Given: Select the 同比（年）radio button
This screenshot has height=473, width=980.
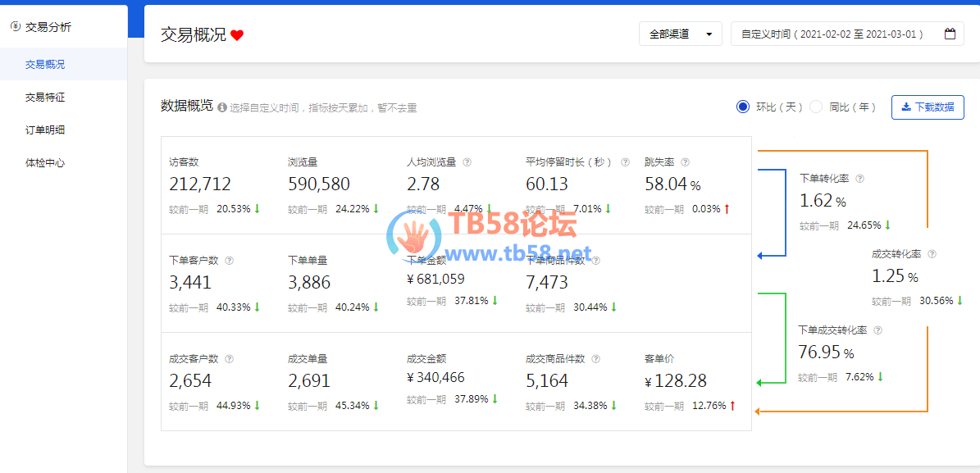Looking at the screenshot, I should click(816, 107).
